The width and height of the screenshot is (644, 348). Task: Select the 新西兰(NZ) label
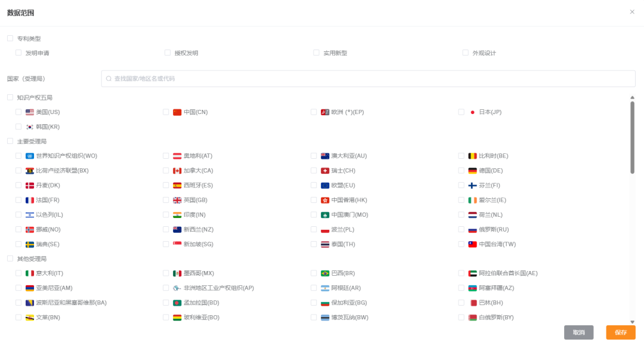(x=199, y=230)
